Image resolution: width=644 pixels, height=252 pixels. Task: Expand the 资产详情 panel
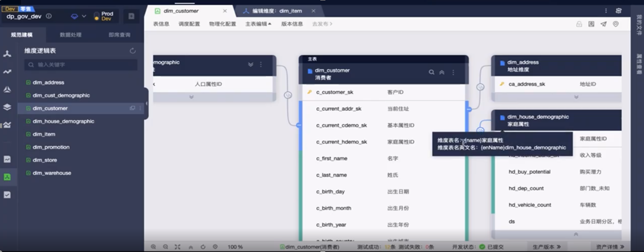[x=610, y=247]
